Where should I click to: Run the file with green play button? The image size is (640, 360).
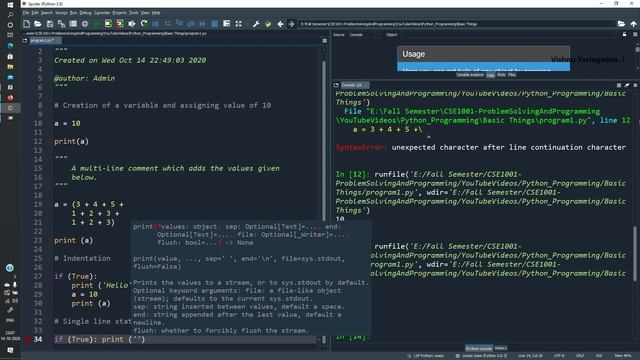click(96, 24)
